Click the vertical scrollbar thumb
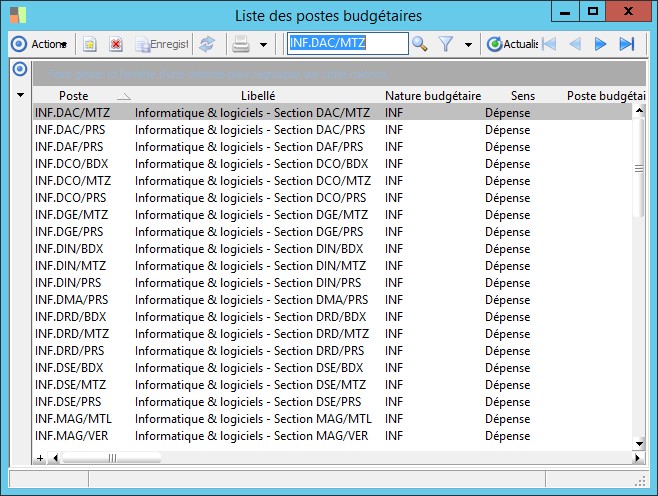The height and width of the screenshot is (496, 658). pyautogui.click(x=639, y=168)
